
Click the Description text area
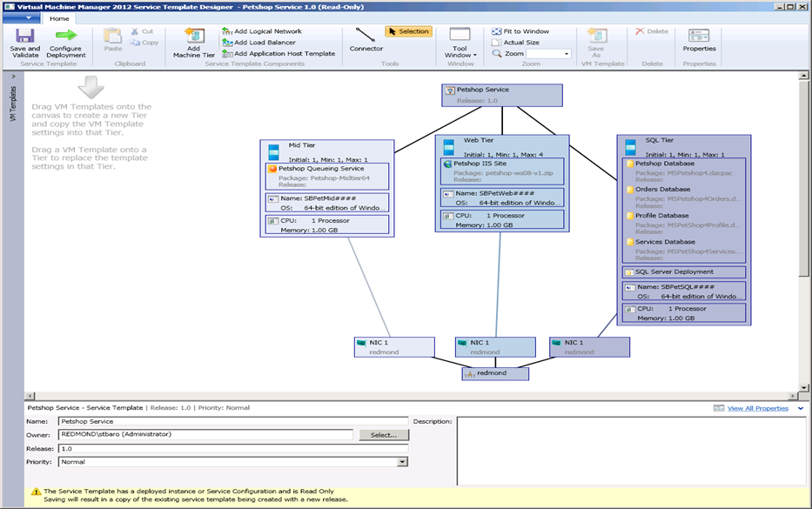632,451
